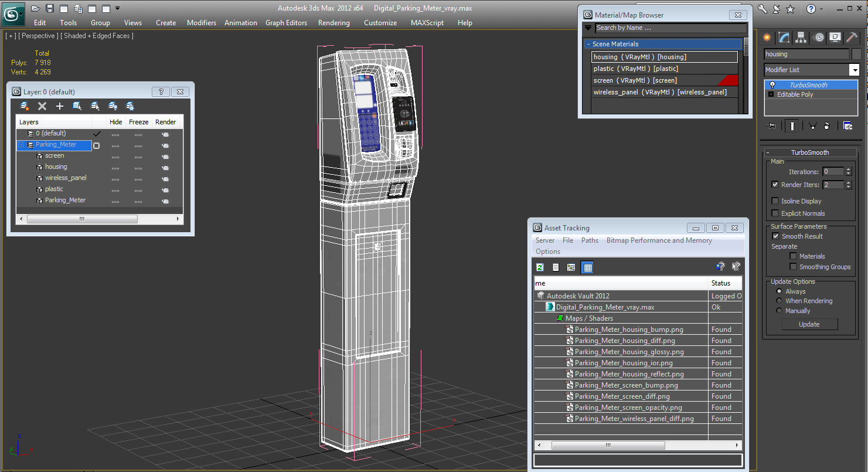Open quick access toolbar customize dropdown arrow
Screen dimensions: 868x472
coord(117,8)
